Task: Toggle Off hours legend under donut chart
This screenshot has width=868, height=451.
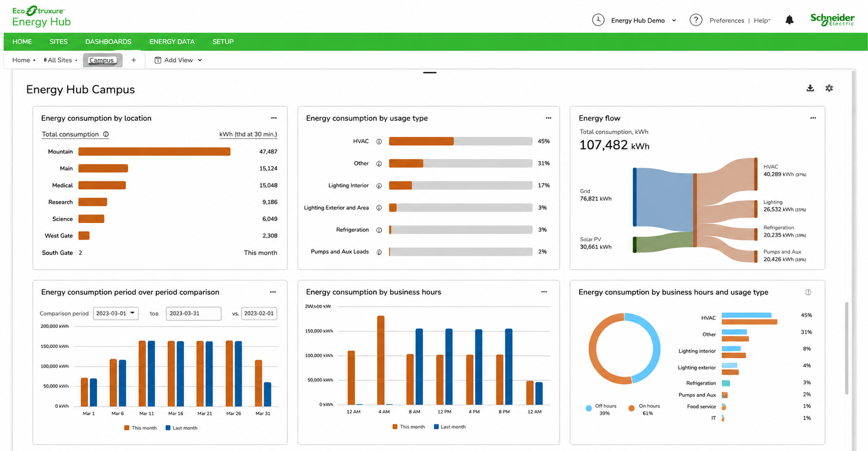Action: click(601, 409)
